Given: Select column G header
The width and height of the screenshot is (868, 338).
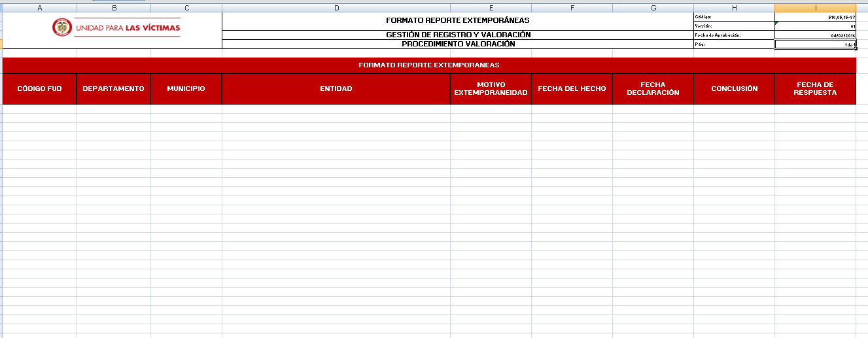Looking at the screenshot, I should (x=653, y=8).
